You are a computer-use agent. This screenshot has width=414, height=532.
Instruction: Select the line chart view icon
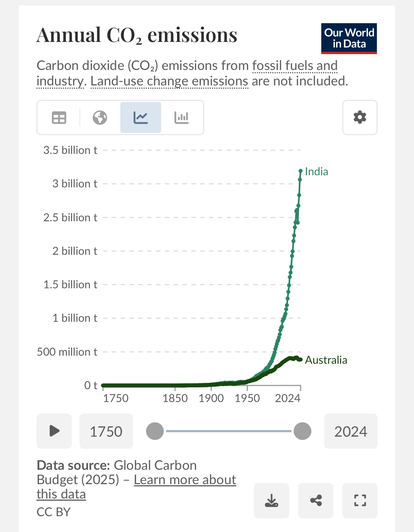141,118
